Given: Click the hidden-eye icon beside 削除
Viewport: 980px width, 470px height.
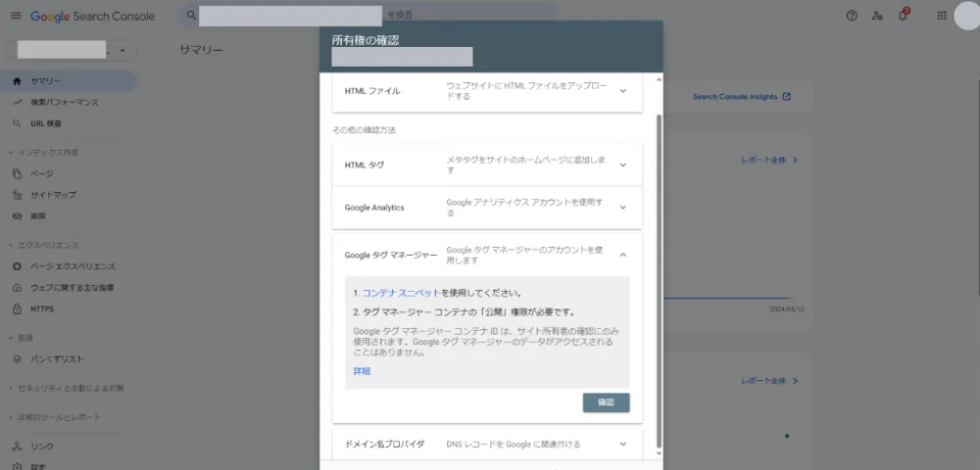Looking at the screenshot, I should pyautogui.click(x=17, y=216).
